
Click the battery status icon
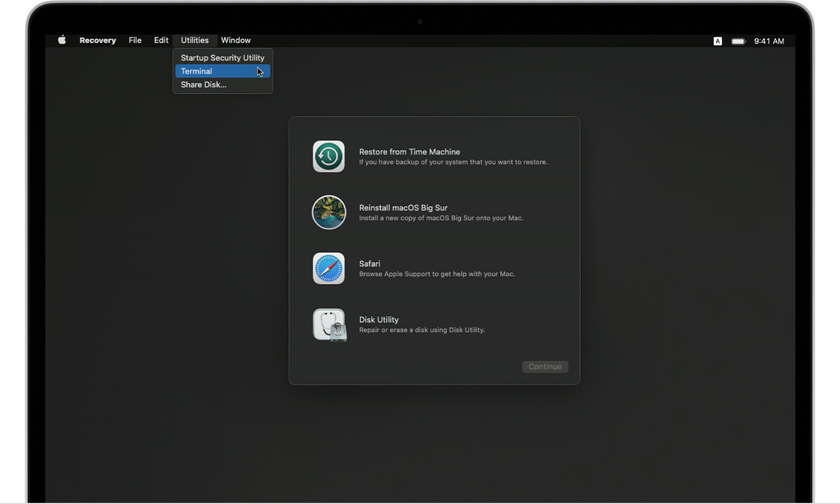pos(738,41)
